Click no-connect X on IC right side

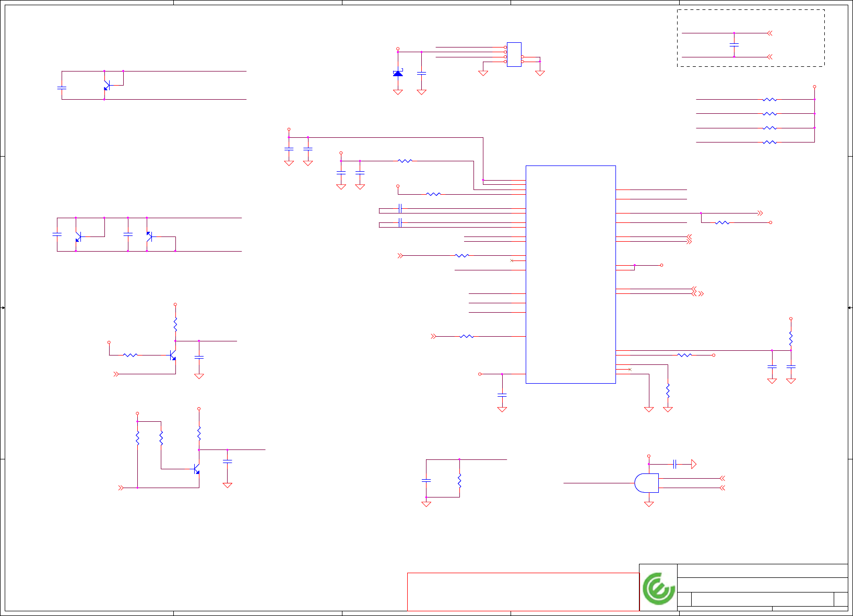point(630,370)
